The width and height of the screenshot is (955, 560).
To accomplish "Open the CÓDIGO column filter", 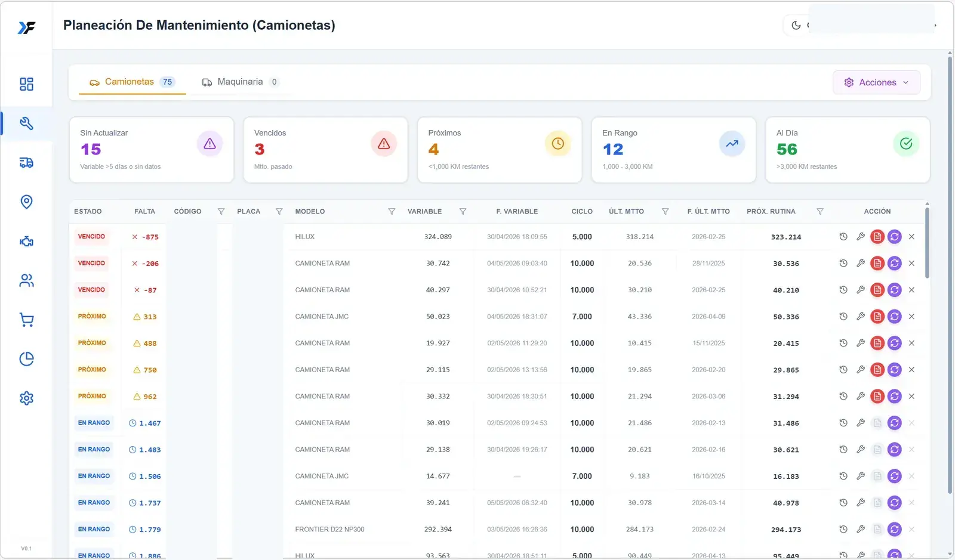I will 221,212.
